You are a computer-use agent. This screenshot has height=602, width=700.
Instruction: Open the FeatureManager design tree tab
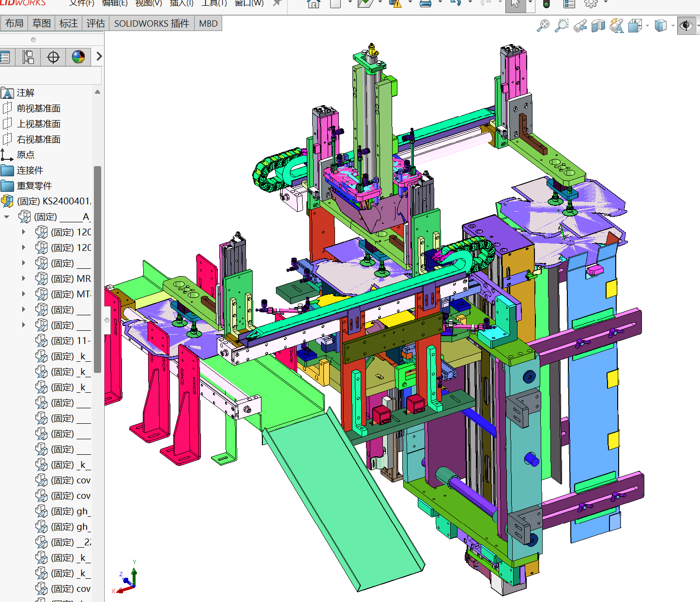tap(5, 57)
